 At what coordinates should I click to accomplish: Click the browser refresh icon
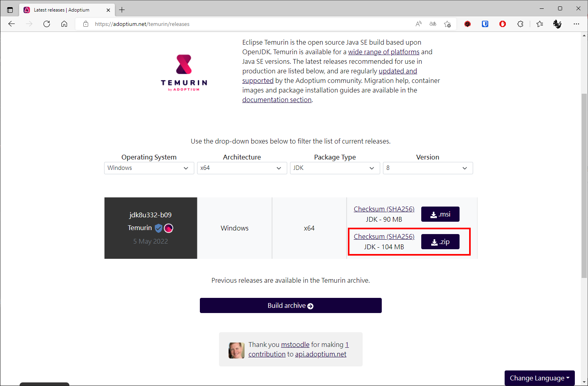click(x=47, y=24)
